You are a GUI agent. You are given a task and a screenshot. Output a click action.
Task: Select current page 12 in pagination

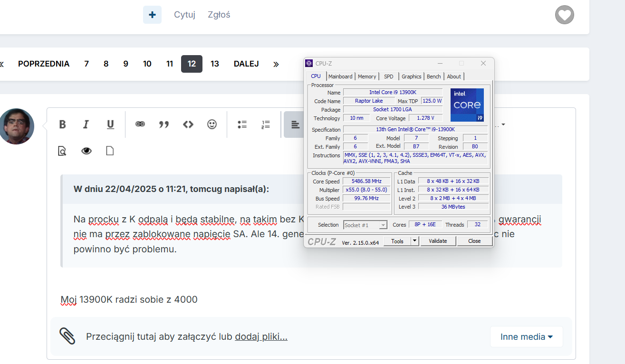(x=192, y=64)
